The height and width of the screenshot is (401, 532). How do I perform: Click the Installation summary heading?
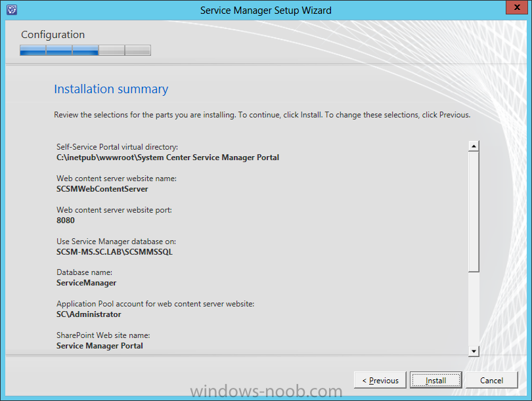pos(111,89)
